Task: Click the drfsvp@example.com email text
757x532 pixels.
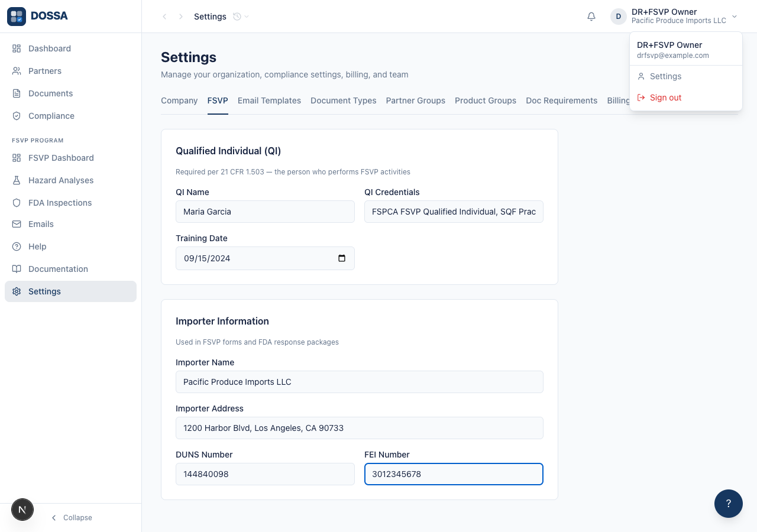Action: click(673, 56)
